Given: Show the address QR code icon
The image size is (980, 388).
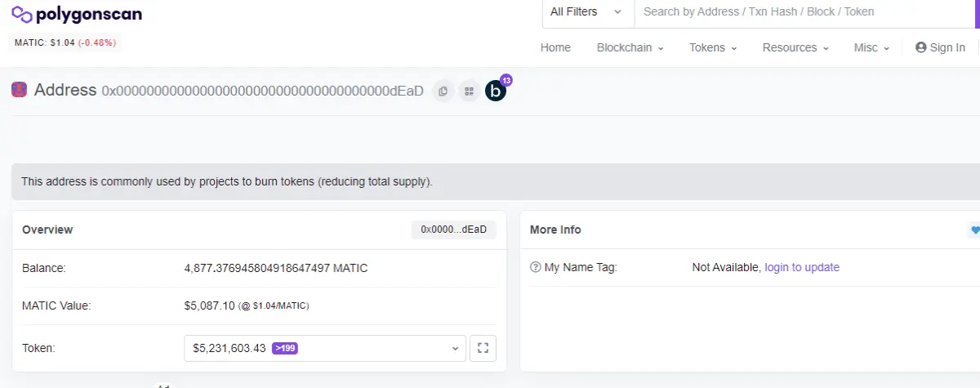Looking at the screenshot, I should (469, 91).
